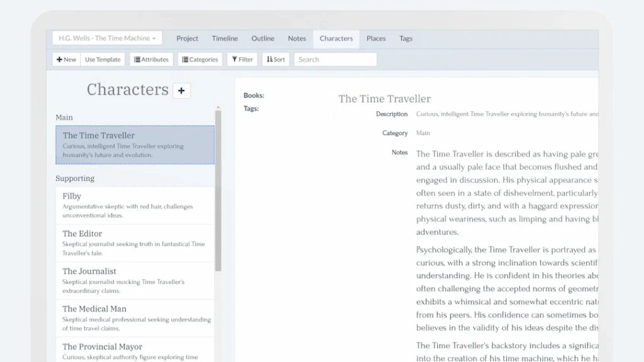The image size is (644, 362).
Task: Select the Characters tab
Action: coord(336,38)
